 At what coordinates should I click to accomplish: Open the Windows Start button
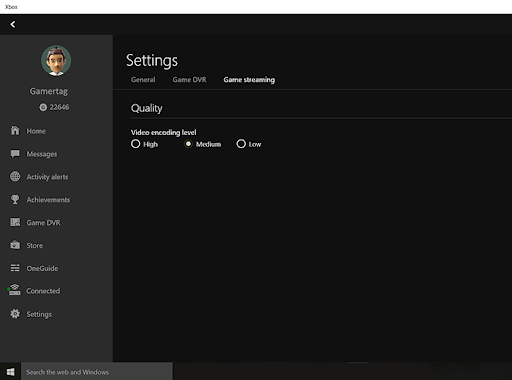click(11, 371)
